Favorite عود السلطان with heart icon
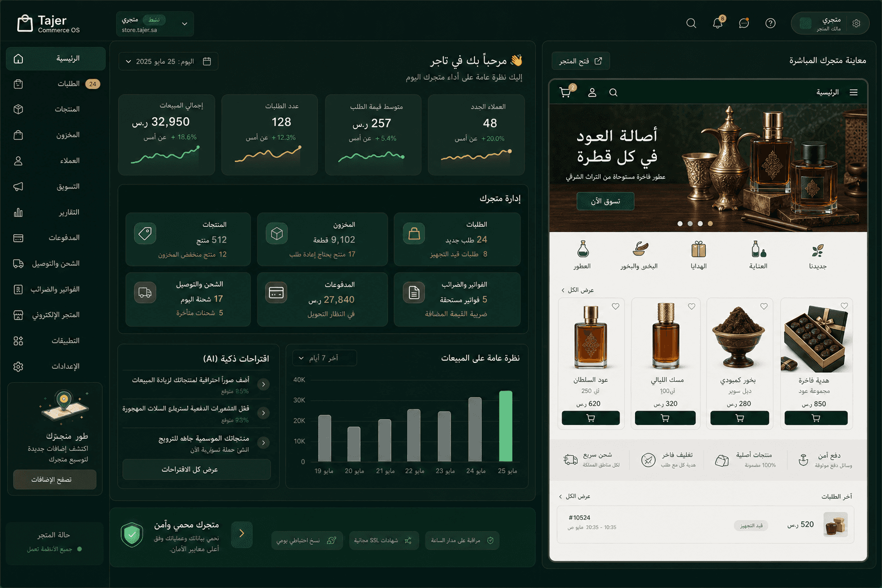This screenshot has width=882, height=588. [x=616, y=307]
